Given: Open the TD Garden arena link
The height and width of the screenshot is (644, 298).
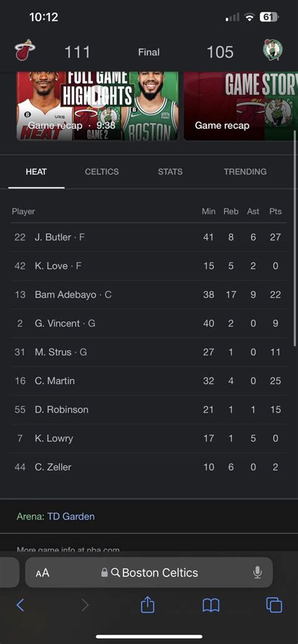Looking at the screenshot, I should 71,516.
